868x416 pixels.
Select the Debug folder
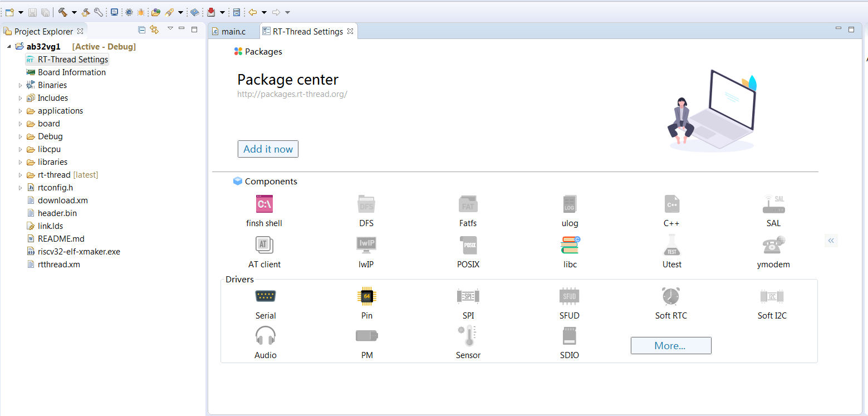pyautogui.click(x=44, y=136)
